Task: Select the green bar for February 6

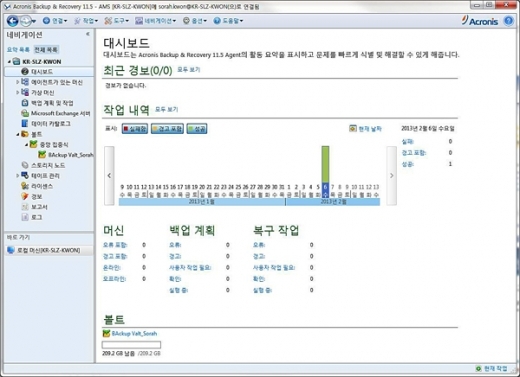Action: click(x=325, y=164)
